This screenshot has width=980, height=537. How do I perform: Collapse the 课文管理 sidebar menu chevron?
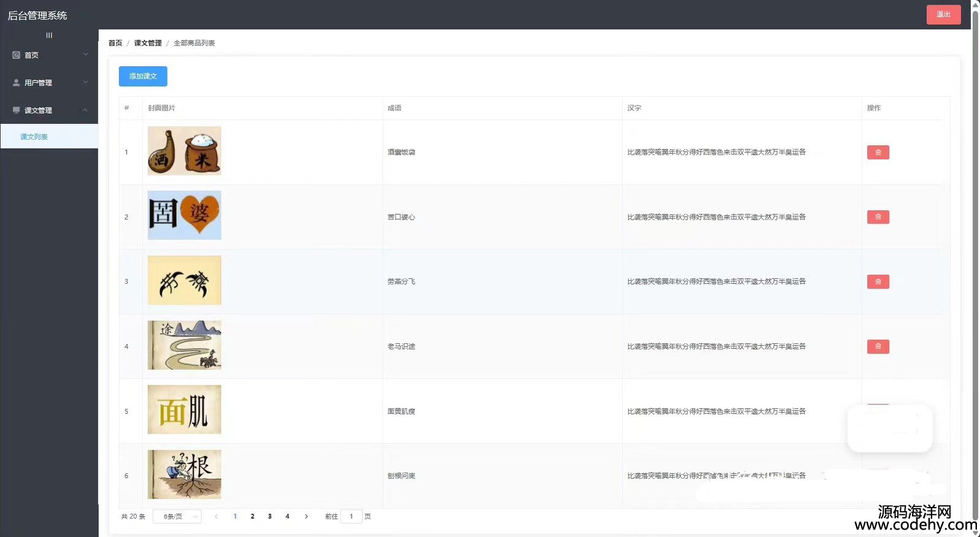click(x=85, y=110)
